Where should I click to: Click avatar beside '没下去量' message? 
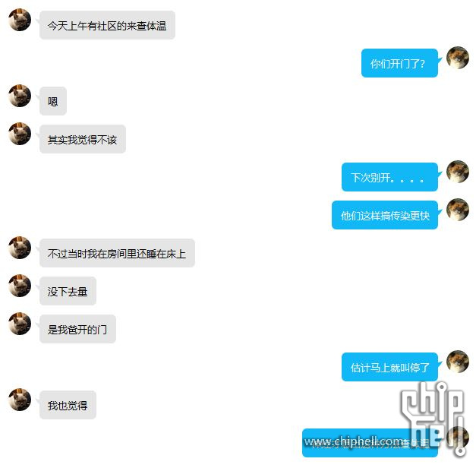point(20,286)
